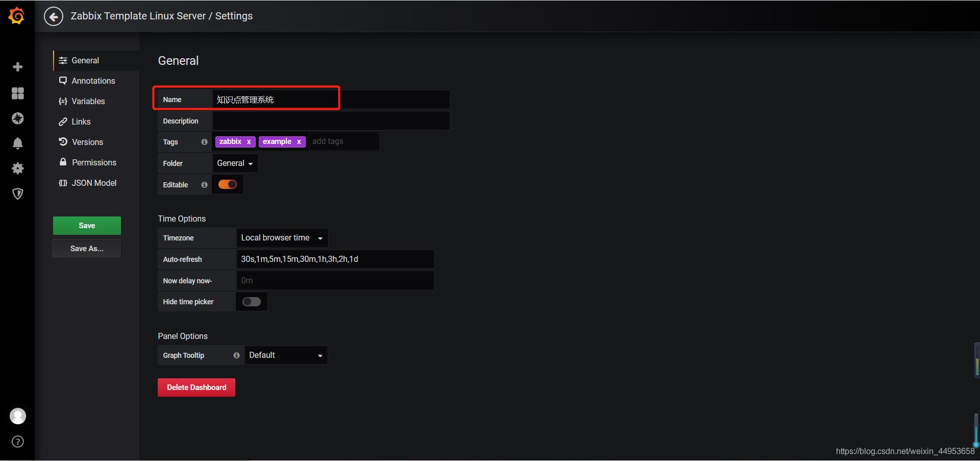Go back using the arrow button
980x461 pixels.
click(54, 16)
